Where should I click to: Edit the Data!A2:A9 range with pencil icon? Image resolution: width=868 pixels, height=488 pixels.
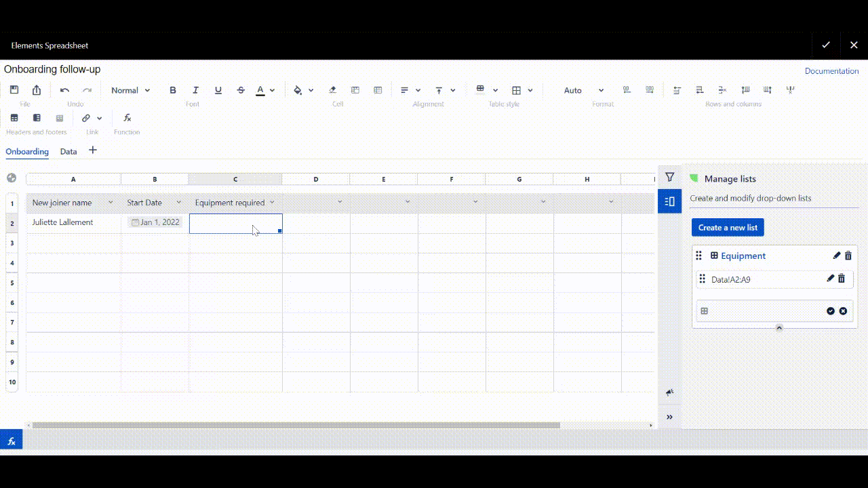click(830, 279)
